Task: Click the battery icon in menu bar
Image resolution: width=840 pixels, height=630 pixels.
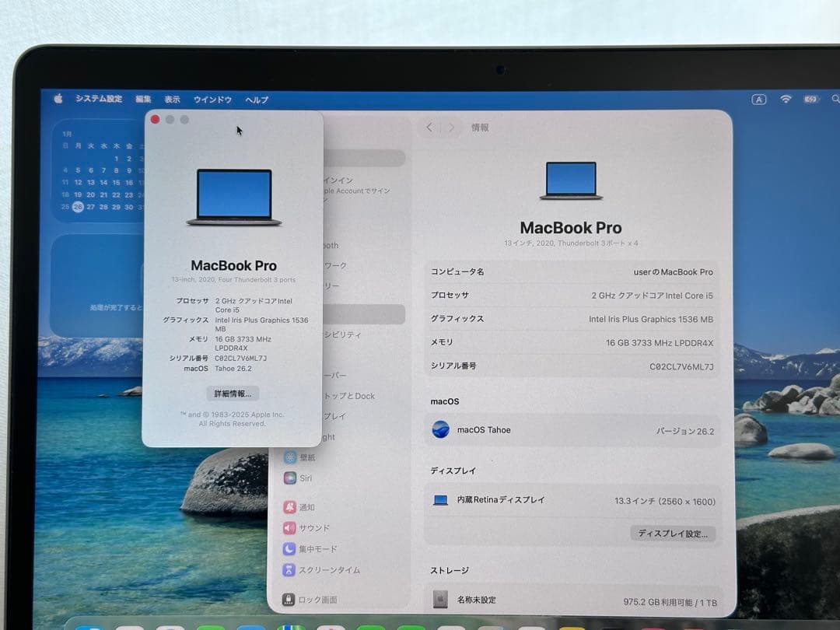Action: click(810, 99)
